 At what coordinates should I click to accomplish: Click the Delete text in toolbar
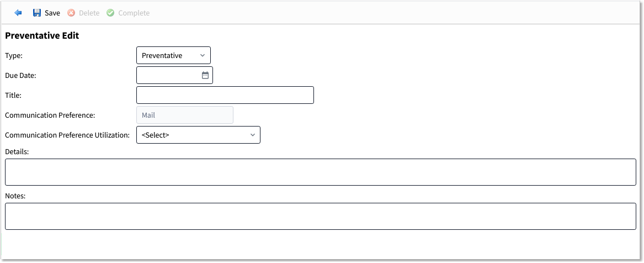point(89,13)
